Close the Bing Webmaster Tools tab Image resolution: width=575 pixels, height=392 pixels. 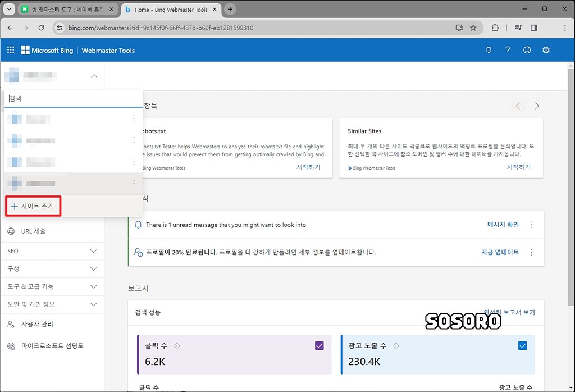(215, 10)
